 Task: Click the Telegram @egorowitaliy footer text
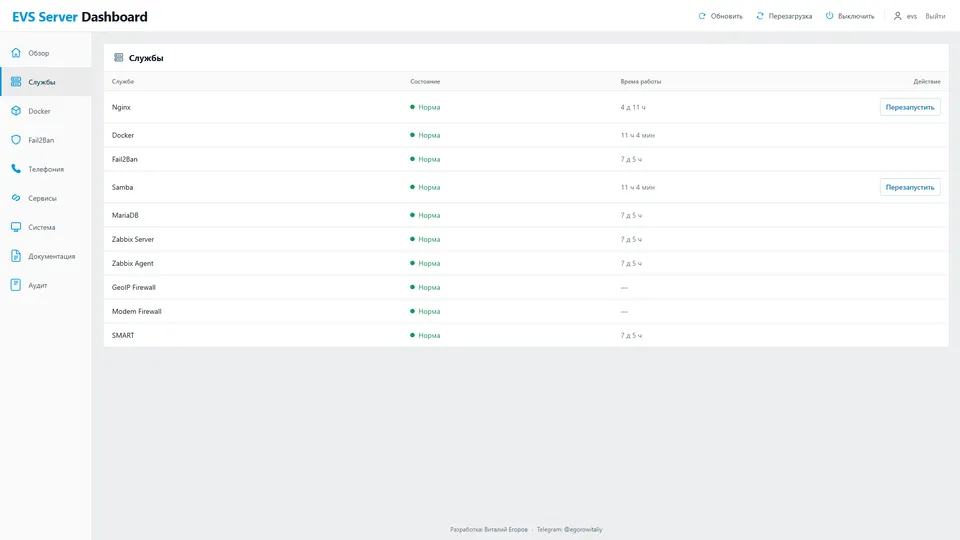pyautogui.click(x=569, y=530)
